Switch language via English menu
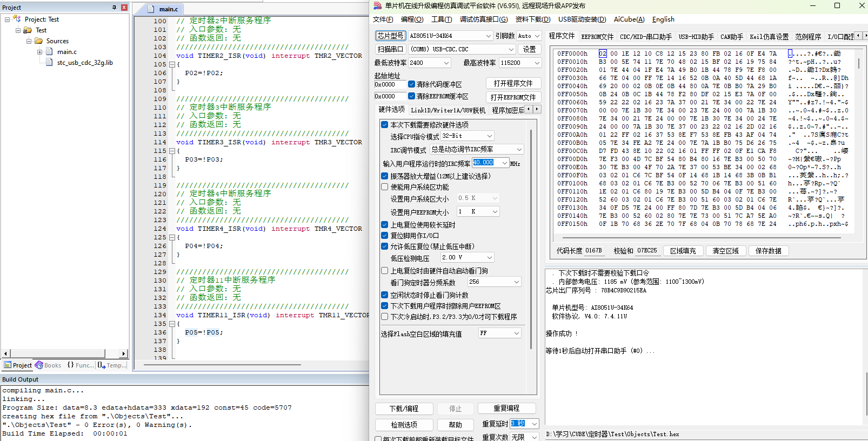868x441 pixels. click(x=663, y=19)
